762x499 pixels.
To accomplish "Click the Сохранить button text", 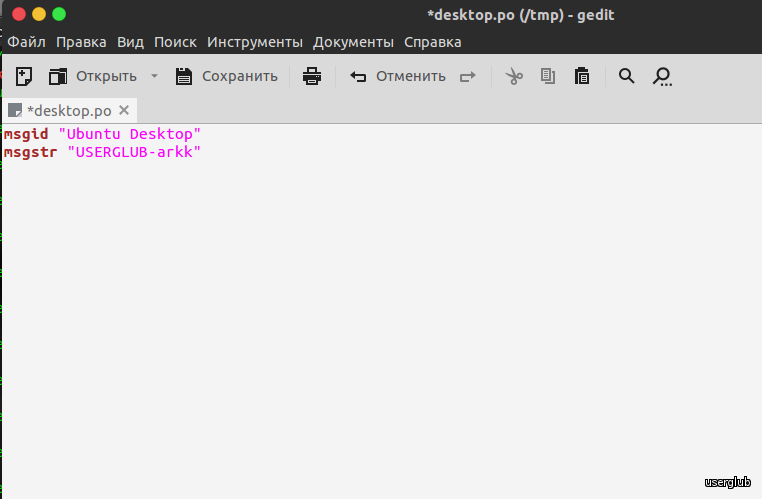I will click(240, 76).
